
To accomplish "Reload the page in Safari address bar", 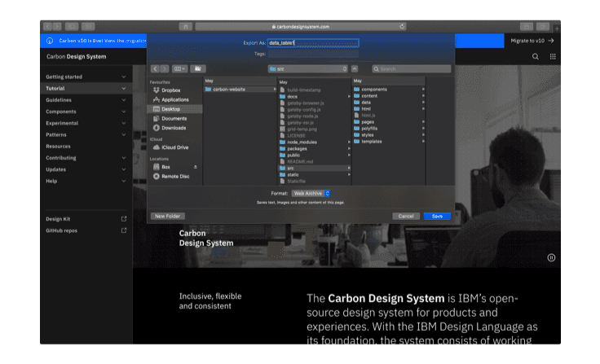I will (403, 26).
